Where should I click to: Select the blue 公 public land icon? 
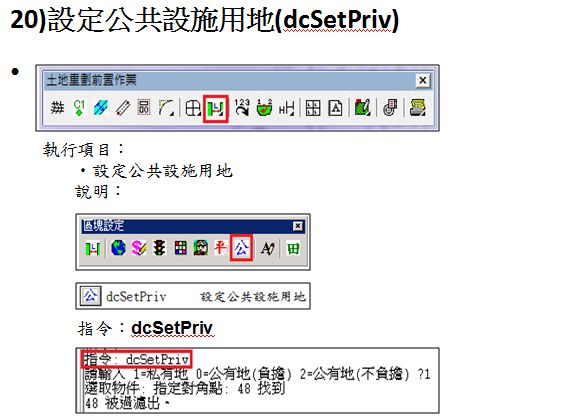tap(241, 248)
